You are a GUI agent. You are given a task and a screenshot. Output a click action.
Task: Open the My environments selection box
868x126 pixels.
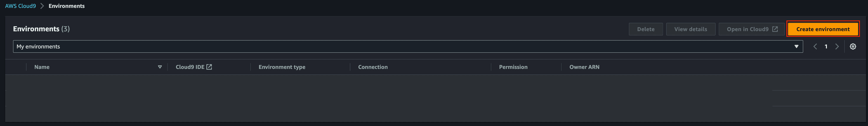[408, 47]
